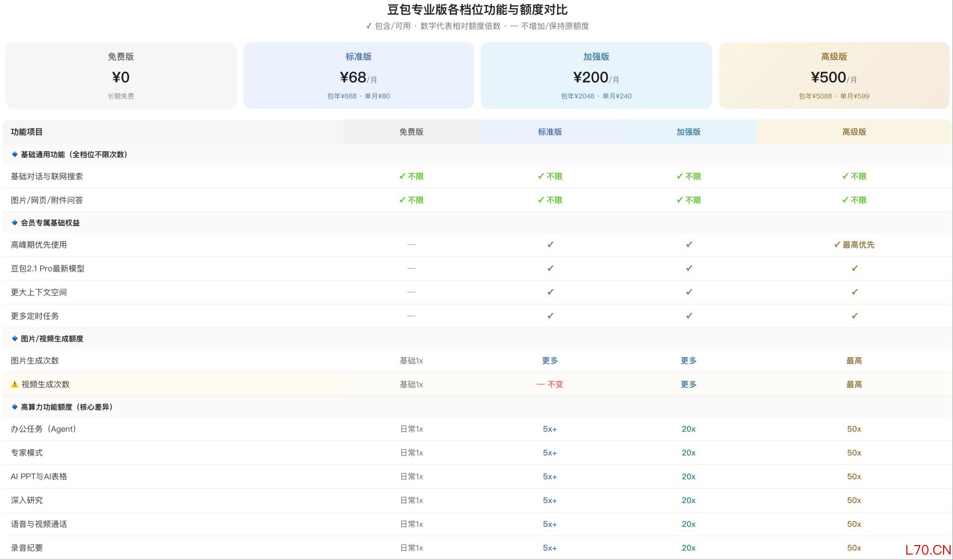Click the 免费版 table column header
Viewport: 953px width, 560px height.
pyautogui.click(x=411, y=132)
